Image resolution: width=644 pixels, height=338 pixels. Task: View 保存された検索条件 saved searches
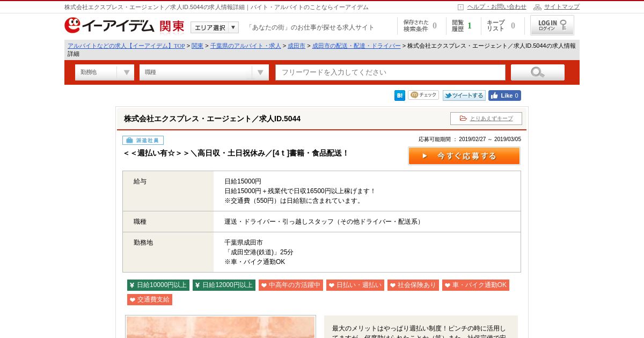coord(420,26)
